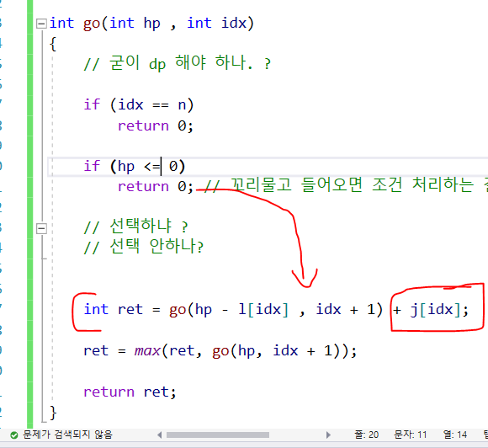Screen dimensions: 488x448
Task: Click 'go(hp, idx + 1)' inside max call
Action: coord(281,351)
